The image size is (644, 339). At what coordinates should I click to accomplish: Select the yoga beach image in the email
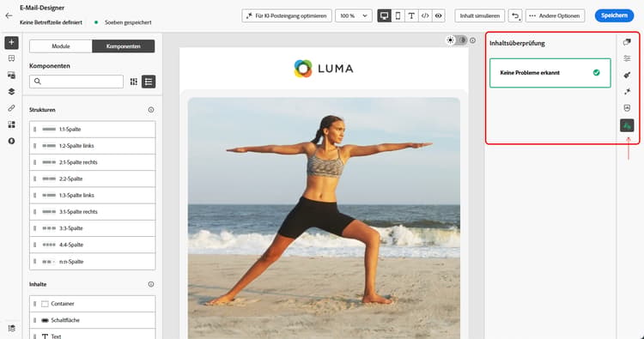(324, 218)
